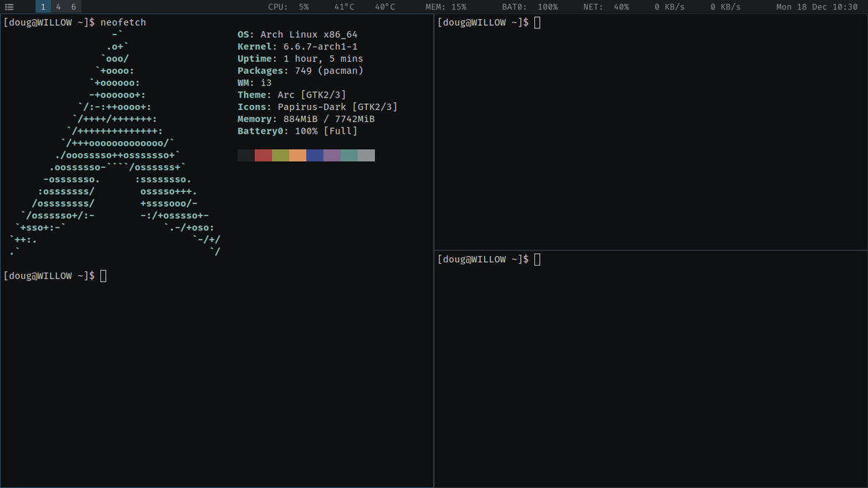The height and width of the screenshot is (488, 868).
Task: Click the olive green neofetch color block
Action: pos(281,155)
